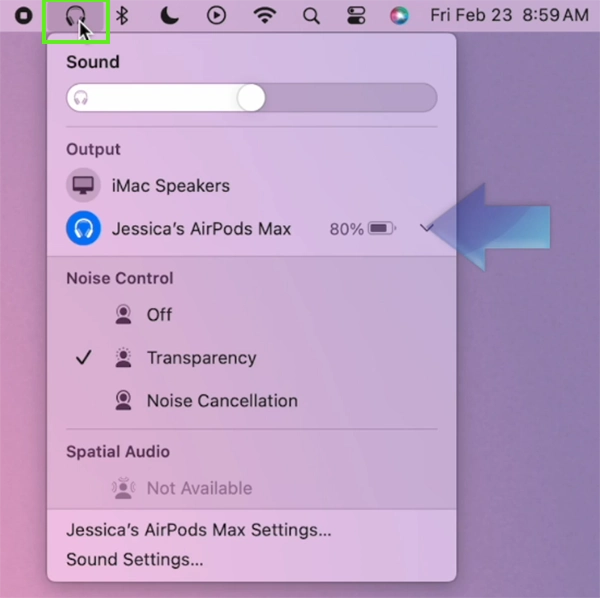Select Jessica's AirPods Max output
Image resolution: width=600 pixels, height=598 pixels.
click(252, 228)
